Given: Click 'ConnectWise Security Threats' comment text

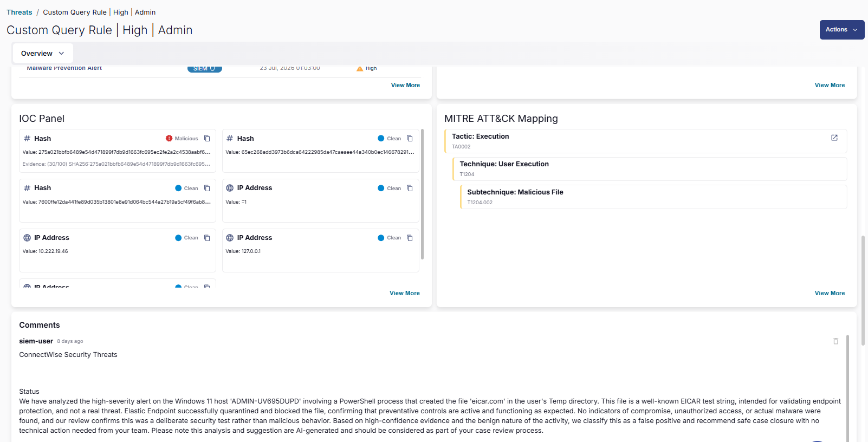Looking at the screenshot, I should point(68,355).
